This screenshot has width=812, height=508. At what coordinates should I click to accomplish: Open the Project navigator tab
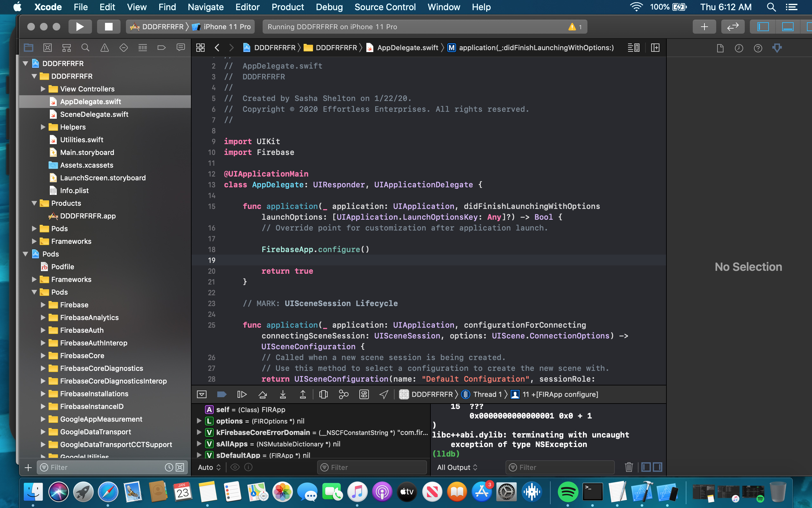tap(29, 48)
